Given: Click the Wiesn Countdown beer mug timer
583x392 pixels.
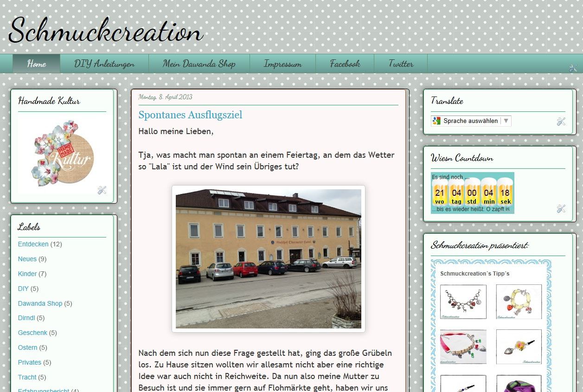Looking at the screenshot, I should coord(472,193).
